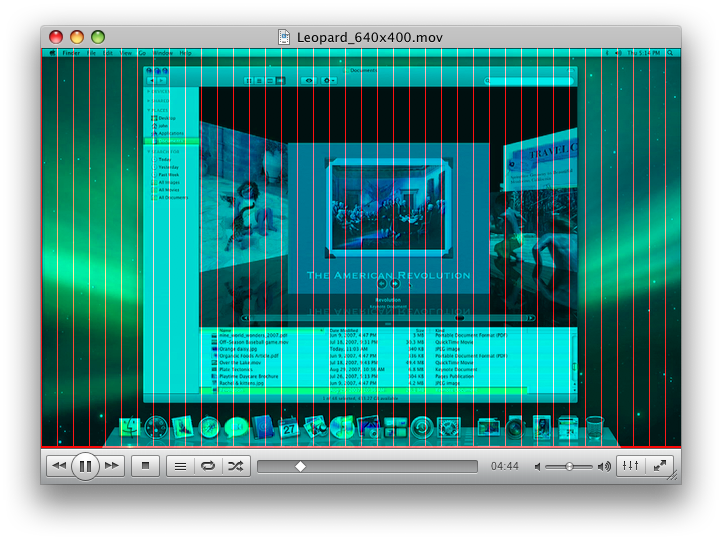Image resolution: width=722 pixels, height=540 pixels.
Task: Toggle the repeat loop button
Action: [208, 466]
